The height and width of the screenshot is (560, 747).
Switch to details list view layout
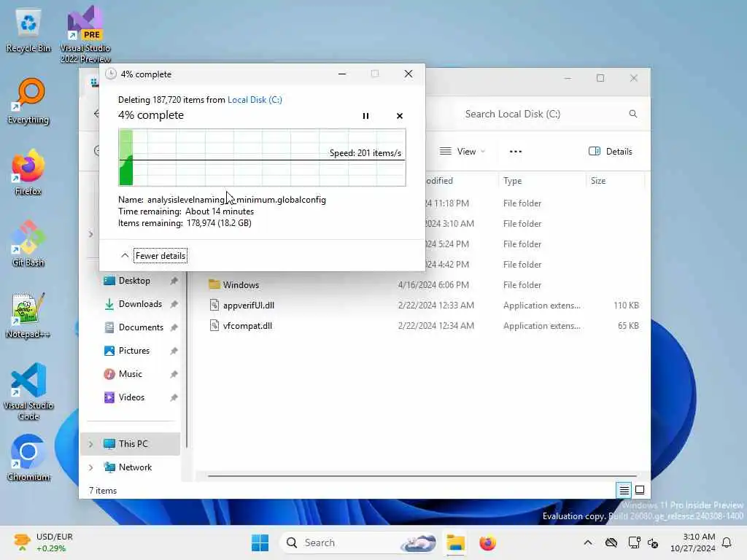[624, 490]
